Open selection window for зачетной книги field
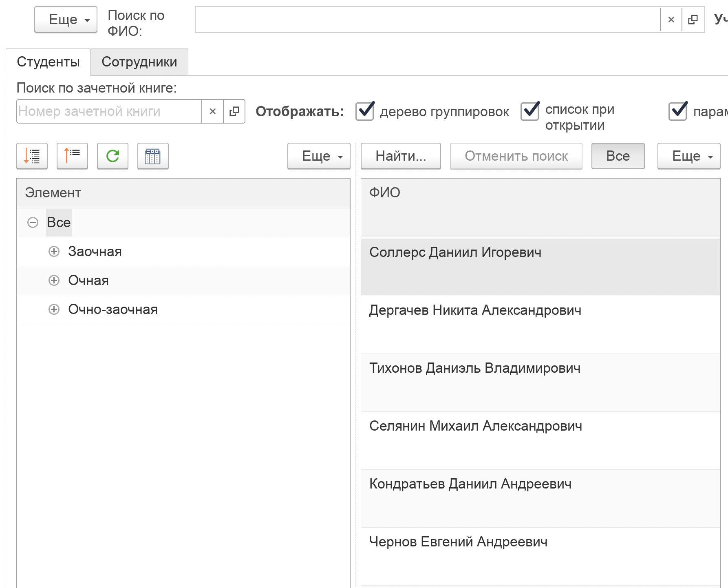 click(x=234, y=111)
